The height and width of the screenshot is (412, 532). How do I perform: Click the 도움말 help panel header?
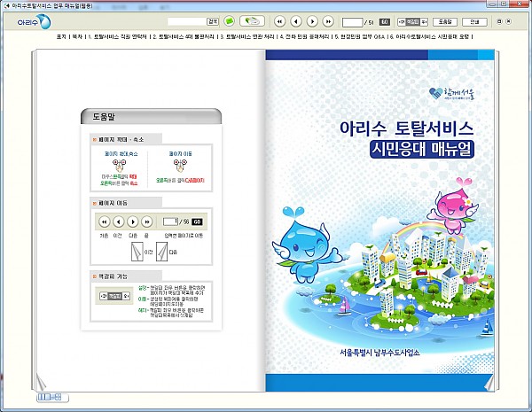tap(151, 116)
